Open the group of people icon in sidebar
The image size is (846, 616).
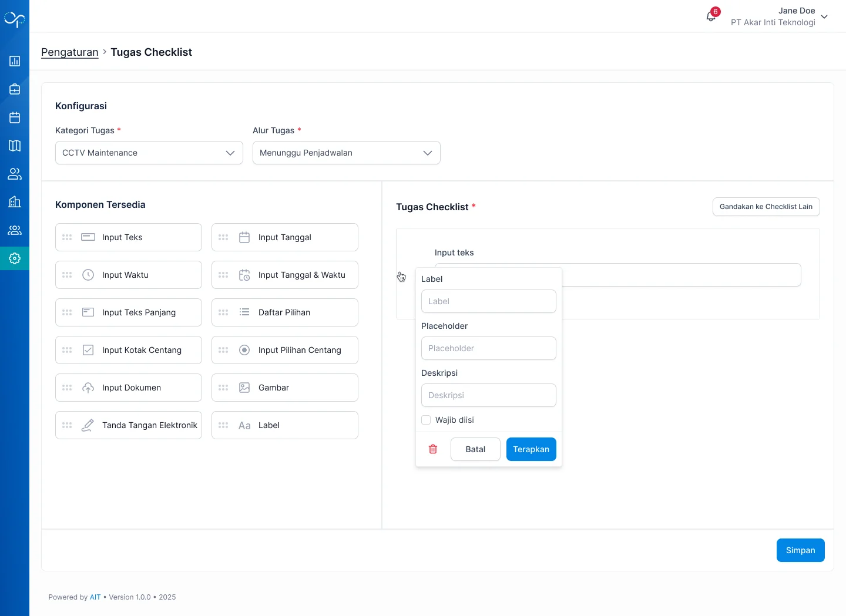15,230
